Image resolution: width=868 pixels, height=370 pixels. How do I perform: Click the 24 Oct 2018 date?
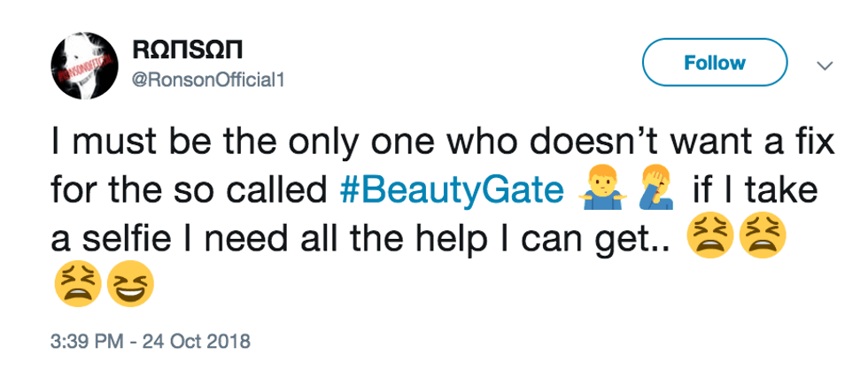(x=200, y=340)
